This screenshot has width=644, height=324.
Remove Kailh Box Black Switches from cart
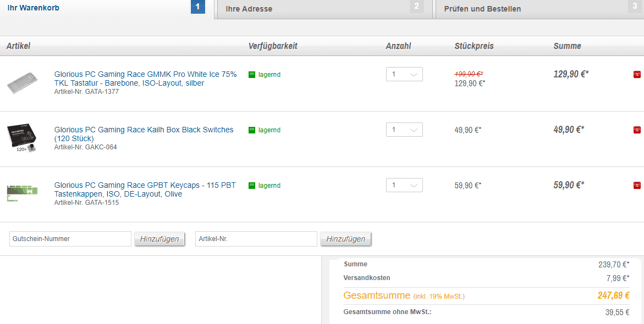click(637, 130)
